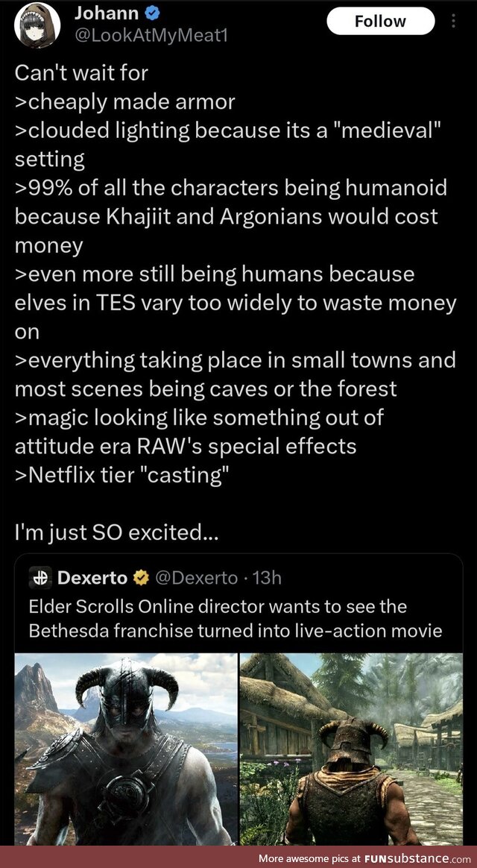View the right village gameplay image
This screenshot has width=477, height=868.
[351, 748]
